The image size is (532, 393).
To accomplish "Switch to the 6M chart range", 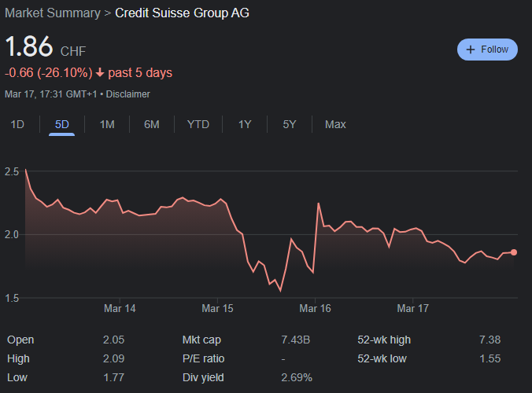I will point(152,124).
